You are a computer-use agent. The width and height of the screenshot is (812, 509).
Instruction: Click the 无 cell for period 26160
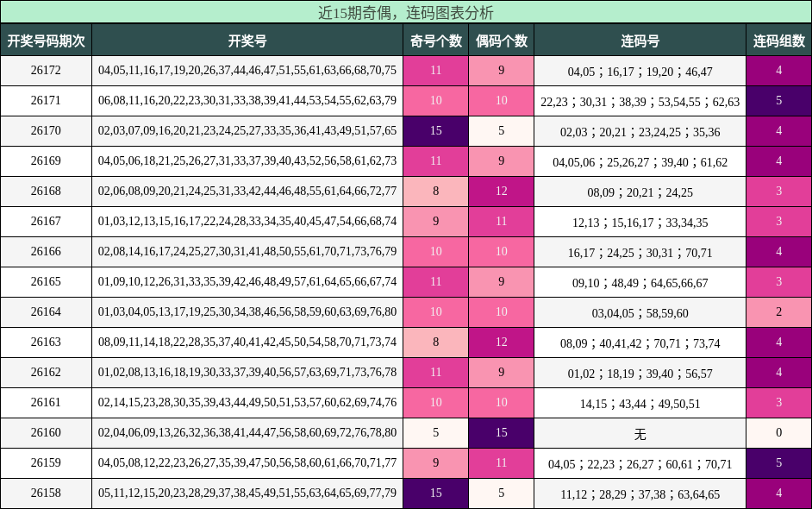[640, 434]
